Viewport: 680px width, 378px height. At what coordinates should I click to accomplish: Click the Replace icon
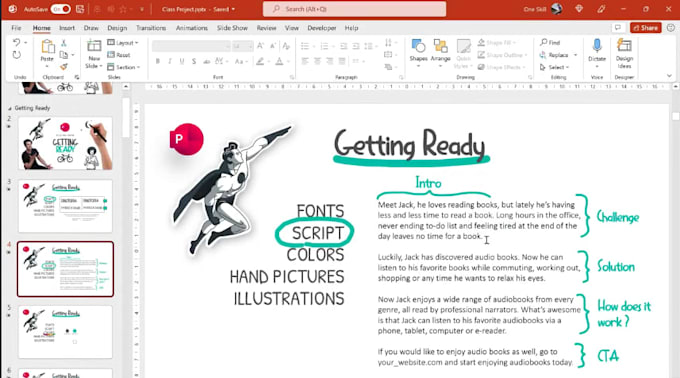[x=543, y=55]
